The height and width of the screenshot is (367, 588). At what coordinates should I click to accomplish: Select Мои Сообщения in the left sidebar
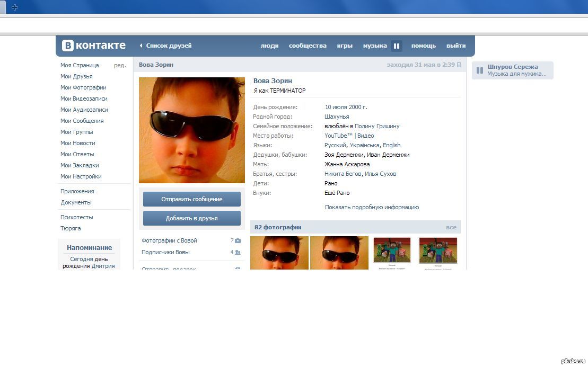pos(82,121)
